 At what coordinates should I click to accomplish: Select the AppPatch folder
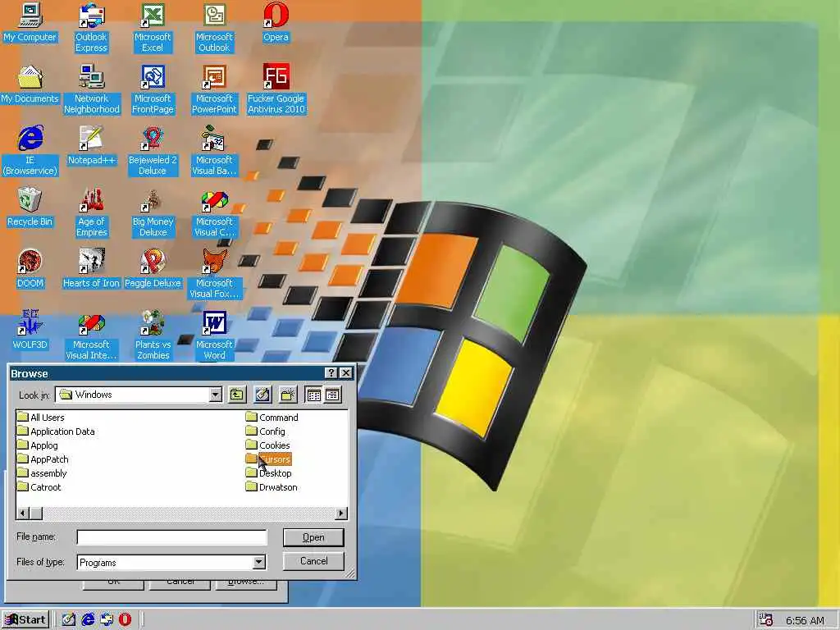(x=43, y=459)
